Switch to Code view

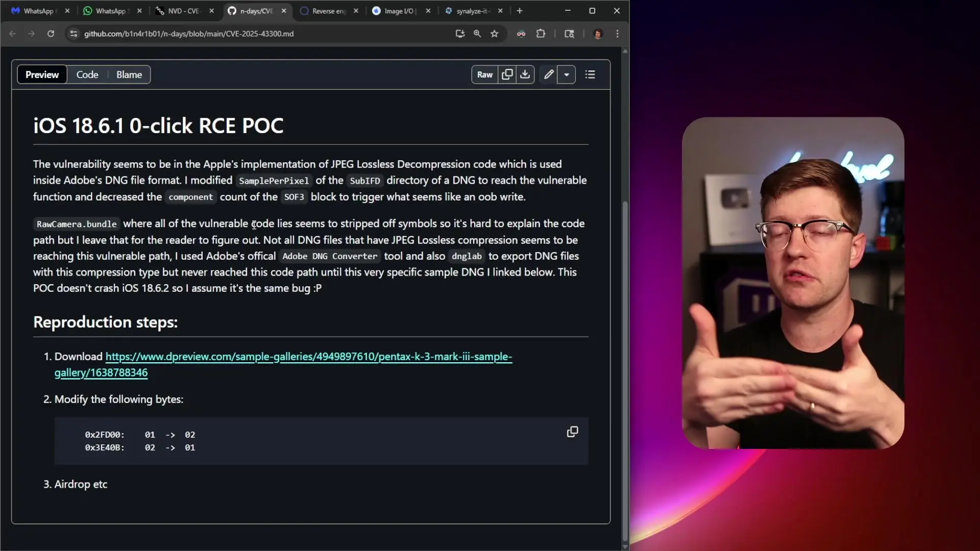[87, 74]
